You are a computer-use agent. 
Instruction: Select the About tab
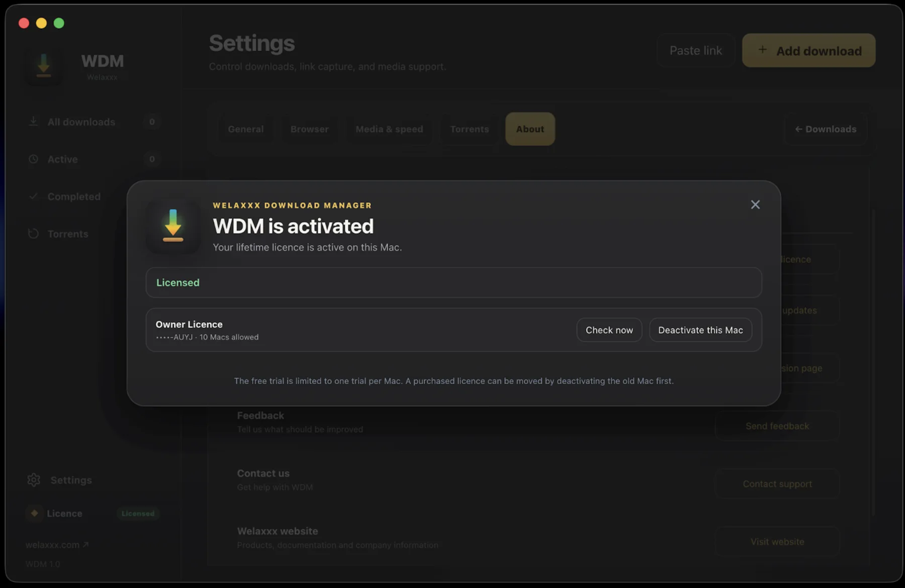[x=530, y=129]
